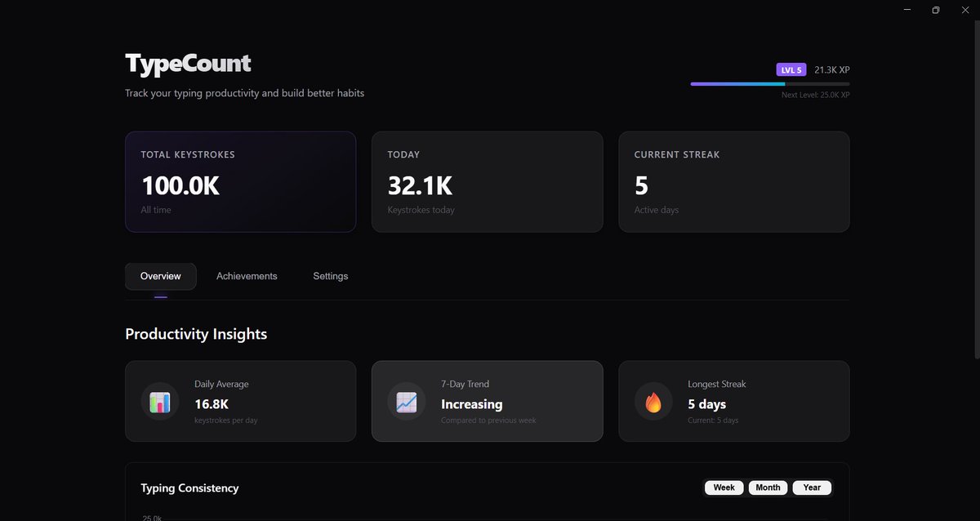Viewport: 980px width, 521px height.
Task: Select Month range for Typing Consistency
Action: (768, 488)
